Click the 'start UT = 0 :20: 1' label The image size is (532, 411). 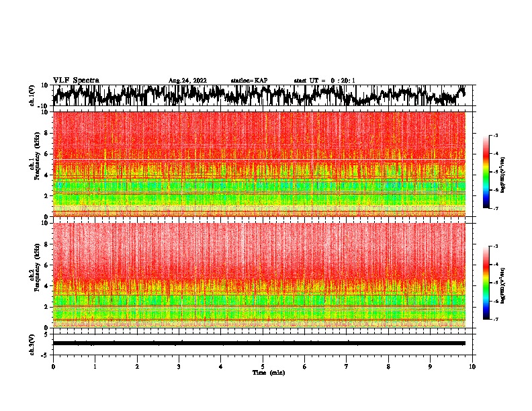click(324, 81)
